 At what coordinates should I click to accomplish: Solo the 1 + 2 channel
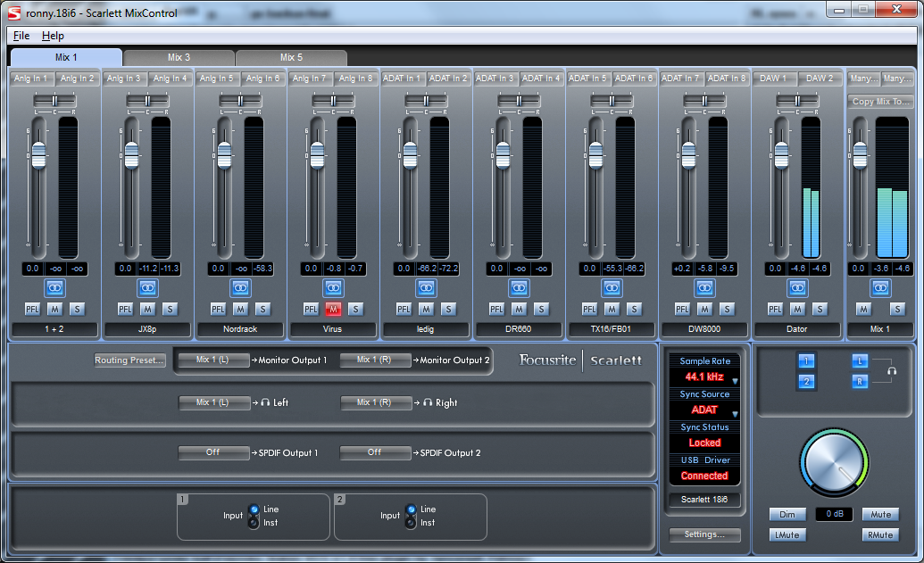coord(77,310)
